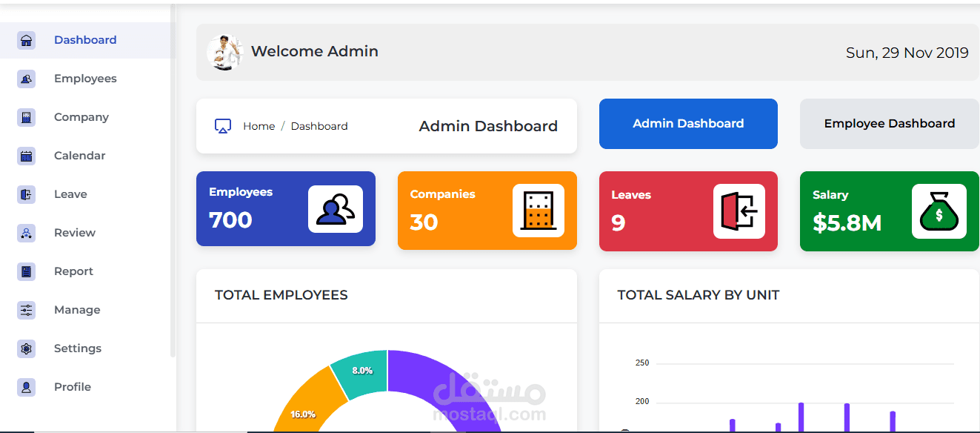980x433 pixels.
Task: Click the teal 8.0% slice of the donut chart
Action: click(361, 370)
